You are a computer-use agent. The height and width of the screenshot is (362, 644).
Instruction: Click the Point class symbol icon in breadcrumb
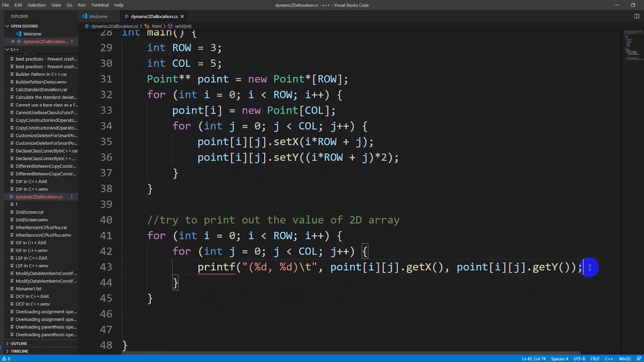tap(147, 26)
